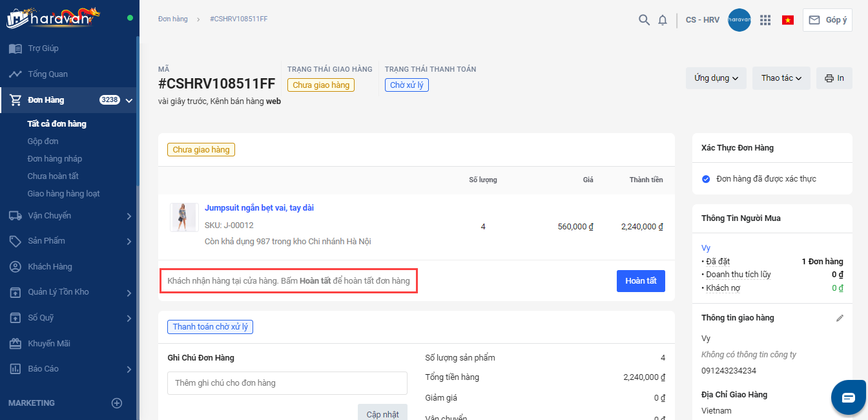Click the jumpsuit product thumbnail
Screen dimensions: 868x420
(184, 218)
